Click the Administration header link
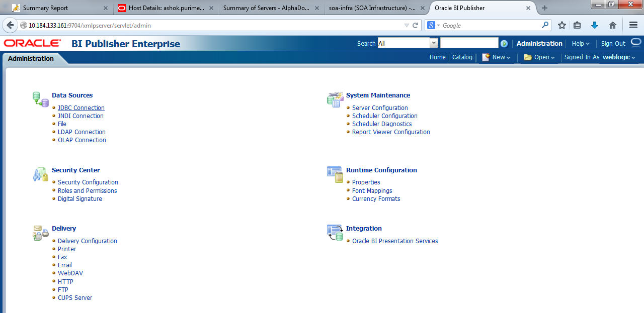644x313 pixels. click(539, 44)
